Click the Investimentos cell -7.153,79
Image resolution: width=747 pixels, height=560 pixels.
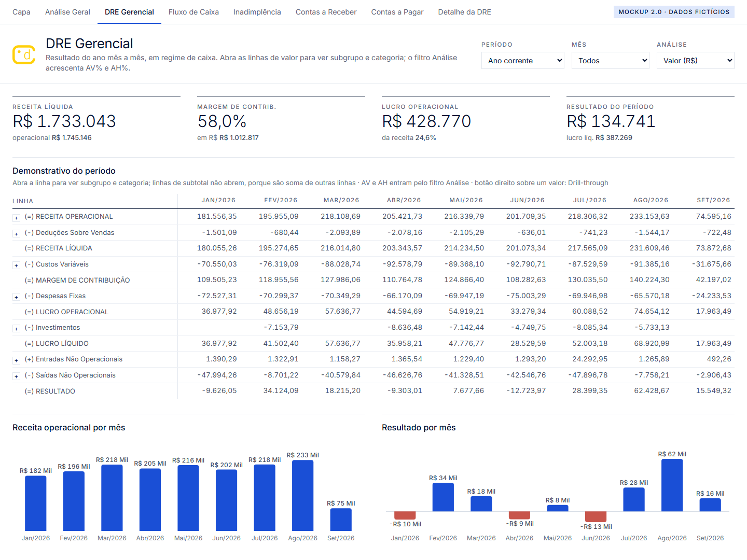[x=281, y=327]
